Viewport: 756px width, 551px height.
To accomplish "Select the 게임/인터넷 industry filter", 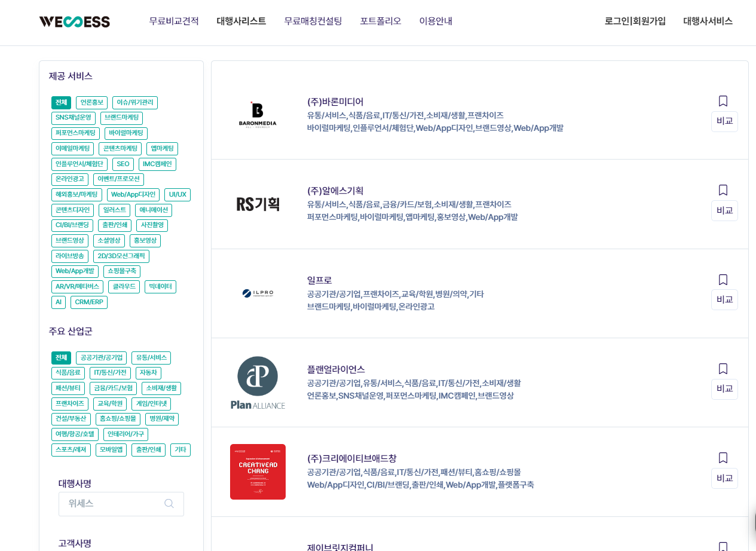I will click(151, 404).
